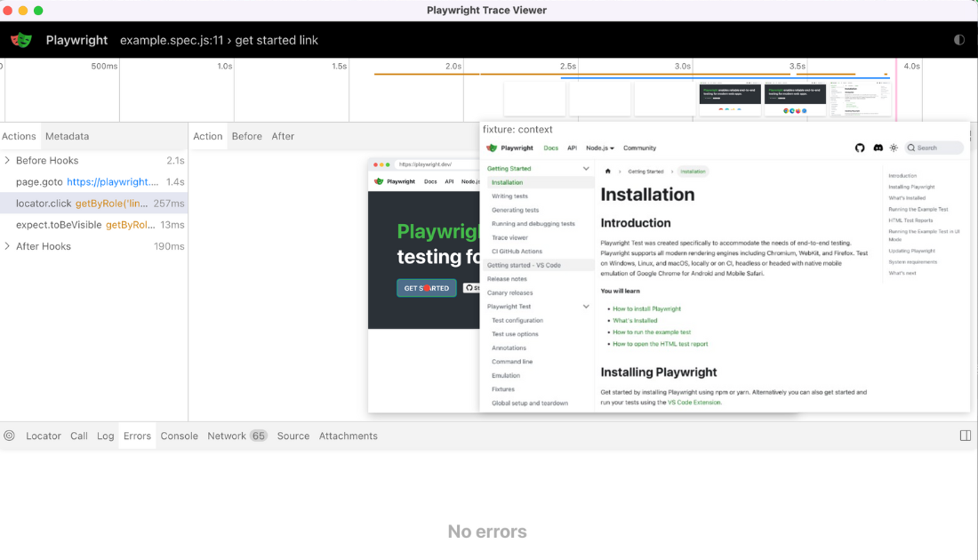Click the GET STARTED button in the snapshot

pos(425,288)
